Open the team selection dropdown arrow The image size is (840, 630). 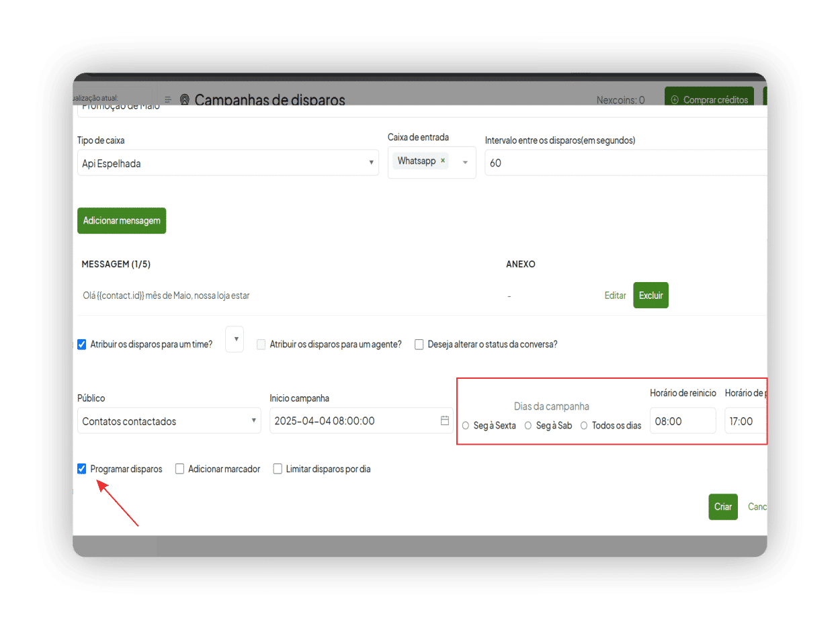235,339
